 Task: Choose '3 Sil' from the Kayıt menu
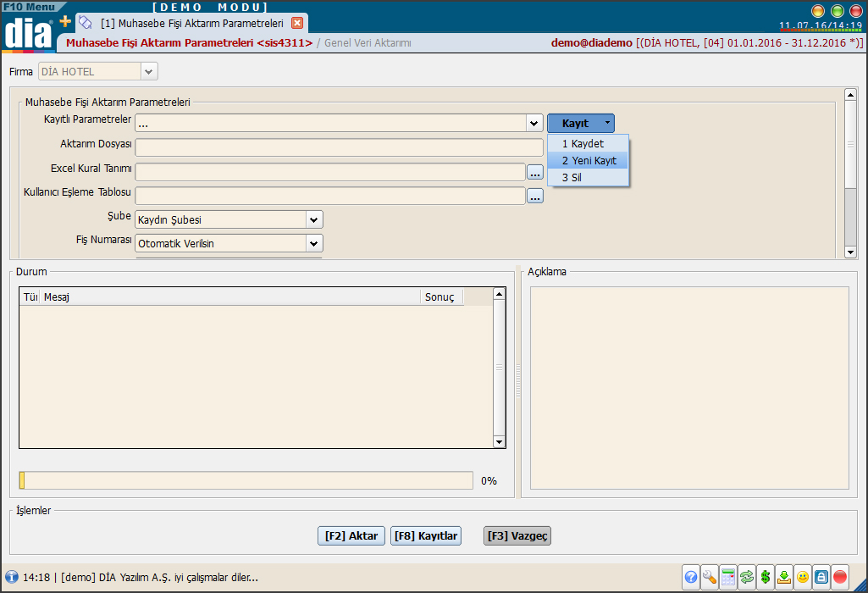point(588,177)
